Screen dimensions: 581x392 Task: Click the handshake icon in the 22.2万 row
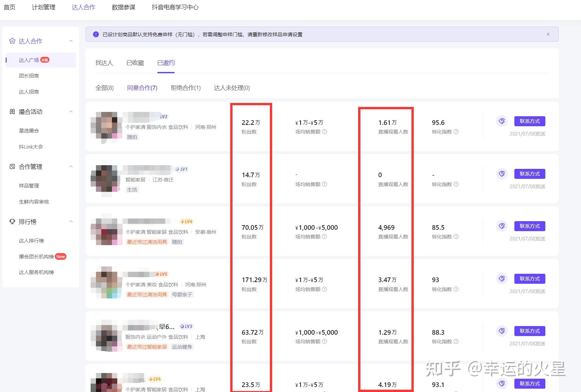[x=502, y=121]
